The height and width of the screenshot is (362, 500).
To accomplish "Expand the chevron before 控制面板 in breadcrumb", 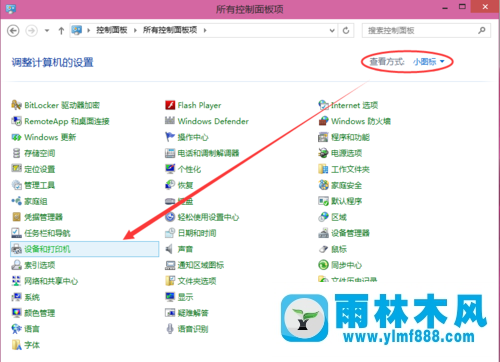I will tap(89, 31).
